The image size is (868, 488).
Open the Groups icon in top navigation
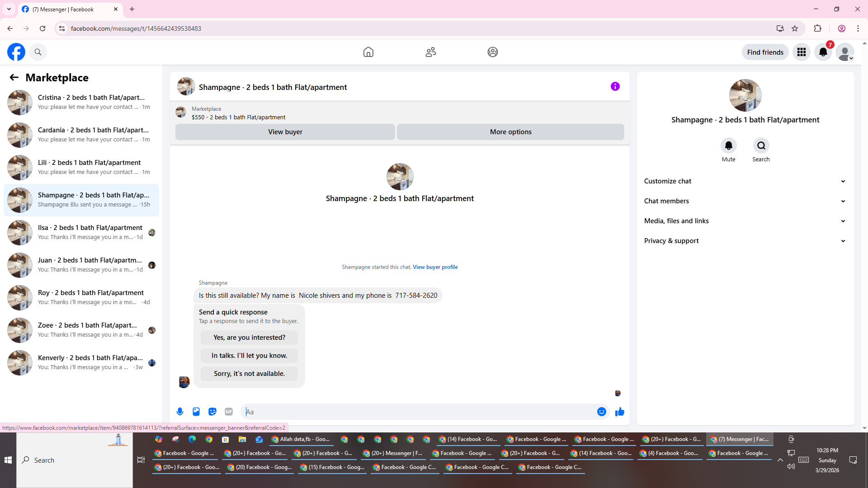click(493, 52)
